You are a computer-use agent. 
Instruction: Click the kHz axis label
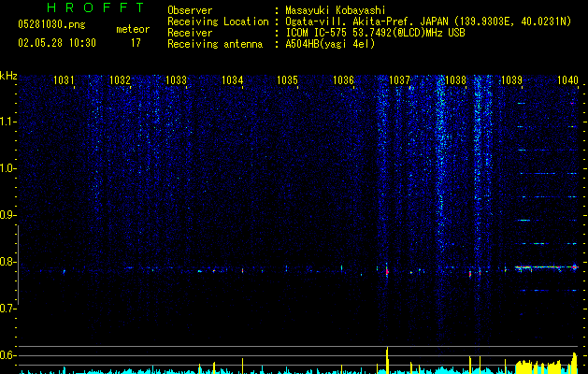pos(8,76)
